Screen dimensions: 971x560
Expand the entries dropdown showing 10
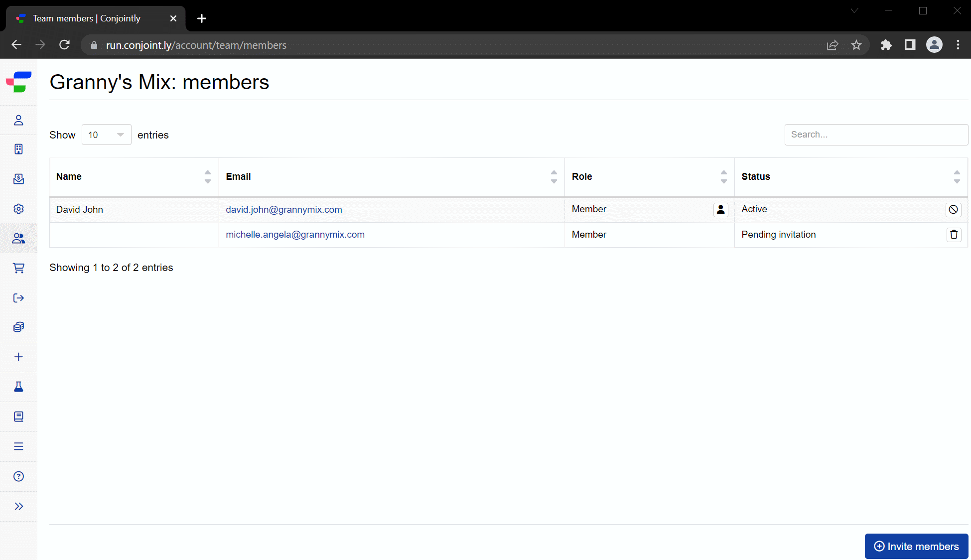click(x=106, y=135)
